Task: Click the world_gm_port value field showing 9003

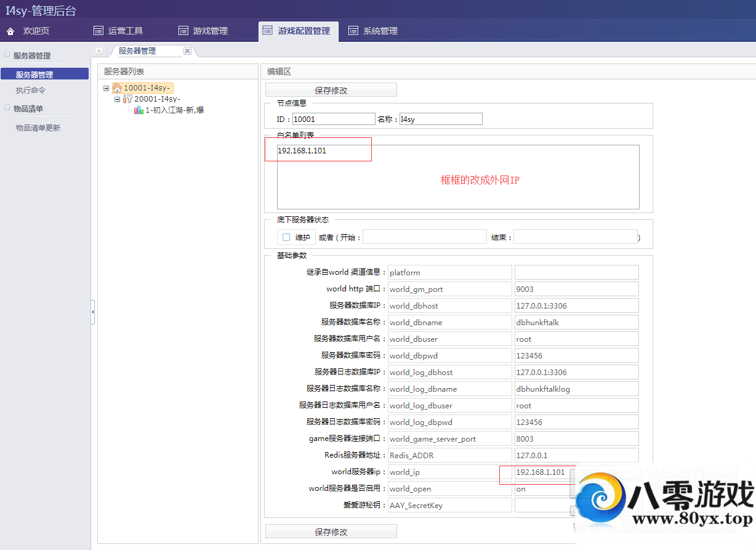Action: click(x=576, y=289)
